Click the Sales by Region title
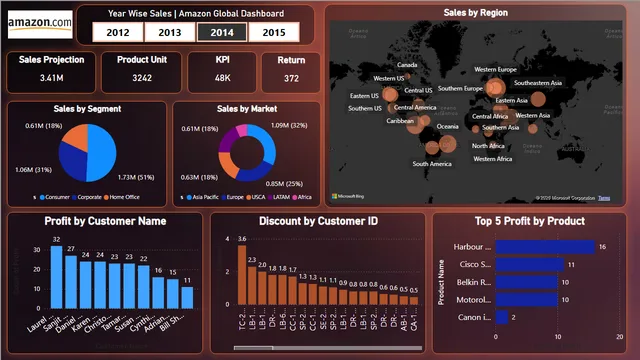 click(x=476, y=13)
